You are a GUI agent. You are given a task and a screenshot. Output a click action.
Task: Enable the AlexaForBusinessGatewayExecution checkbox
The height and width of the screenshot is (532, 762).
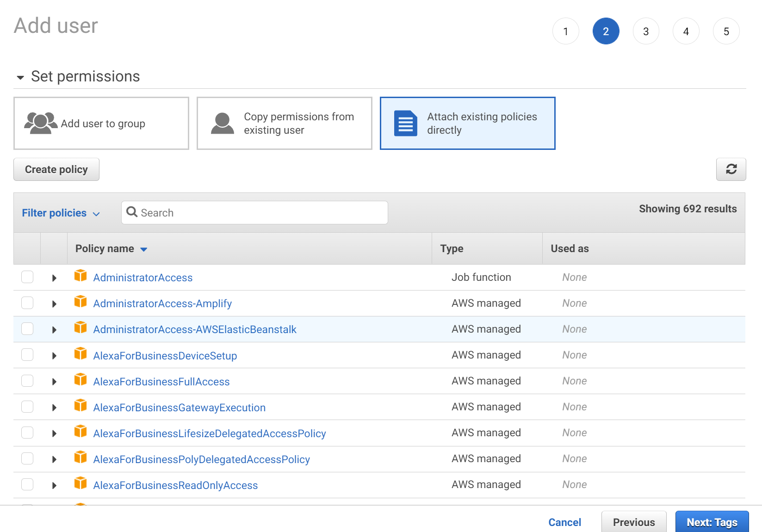coord(27,407)
